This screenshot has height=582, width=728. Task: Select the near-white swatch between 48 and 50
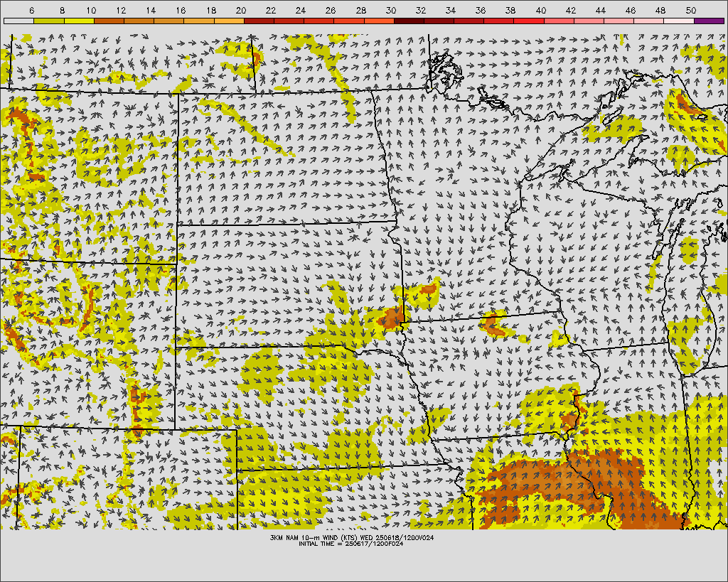tap(679, 21)
